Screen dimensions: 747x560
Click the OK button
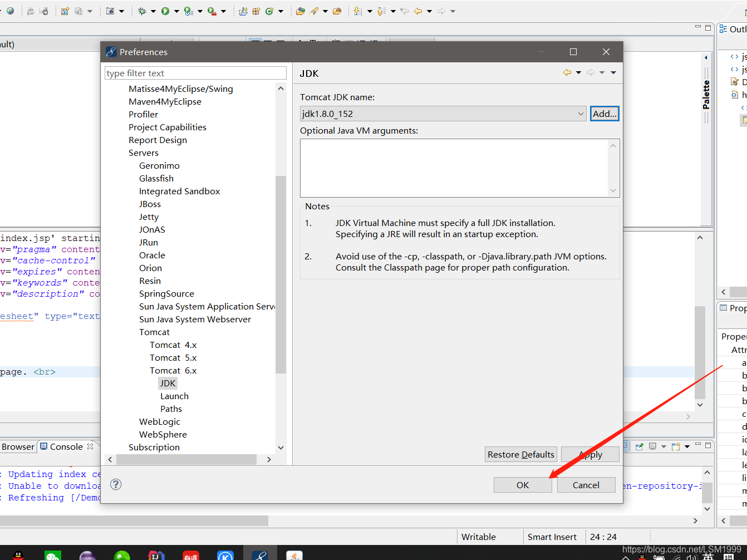point(523,485)
